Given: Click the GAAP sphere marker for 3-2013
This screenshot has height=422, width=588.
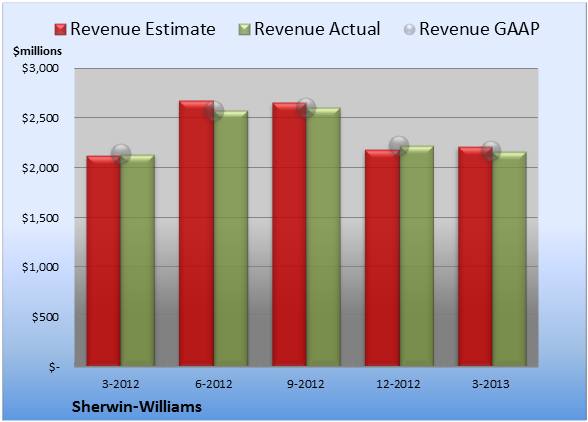Looking at the screenshot, I should point(491,151).
